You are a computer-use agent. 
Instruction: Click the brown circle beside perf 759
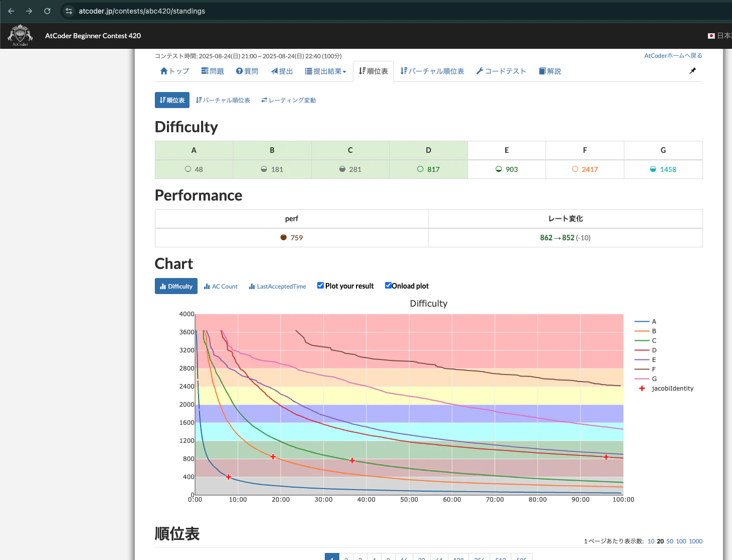(284, 237)
